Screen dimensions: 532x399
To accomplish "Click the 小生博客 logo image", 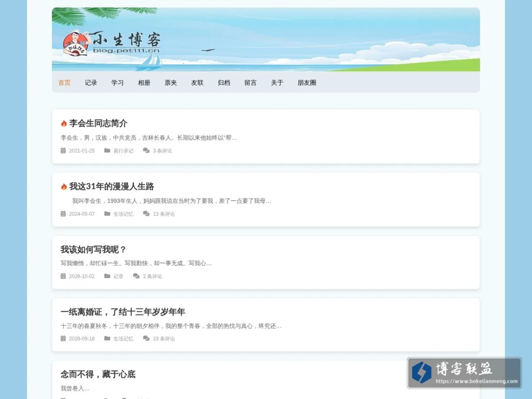I will [x=112, y=43].
